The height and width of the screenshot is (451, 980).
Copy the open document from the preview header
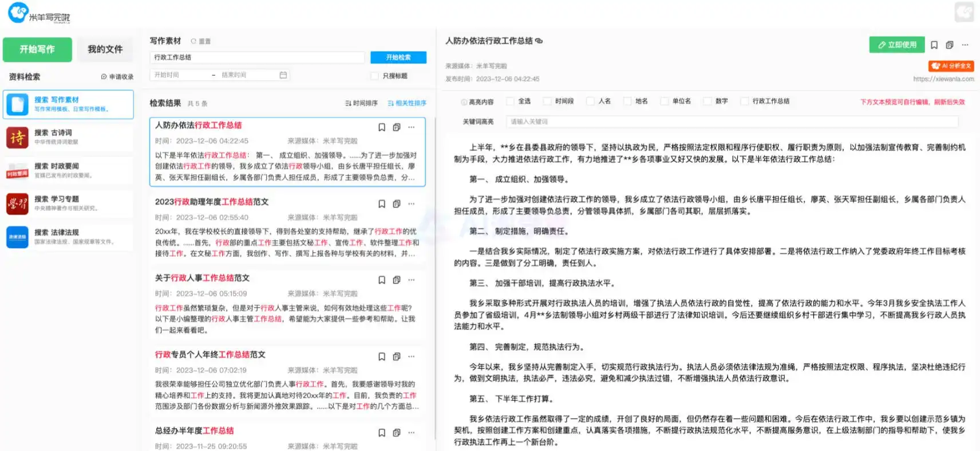click(x=950, y=45)
